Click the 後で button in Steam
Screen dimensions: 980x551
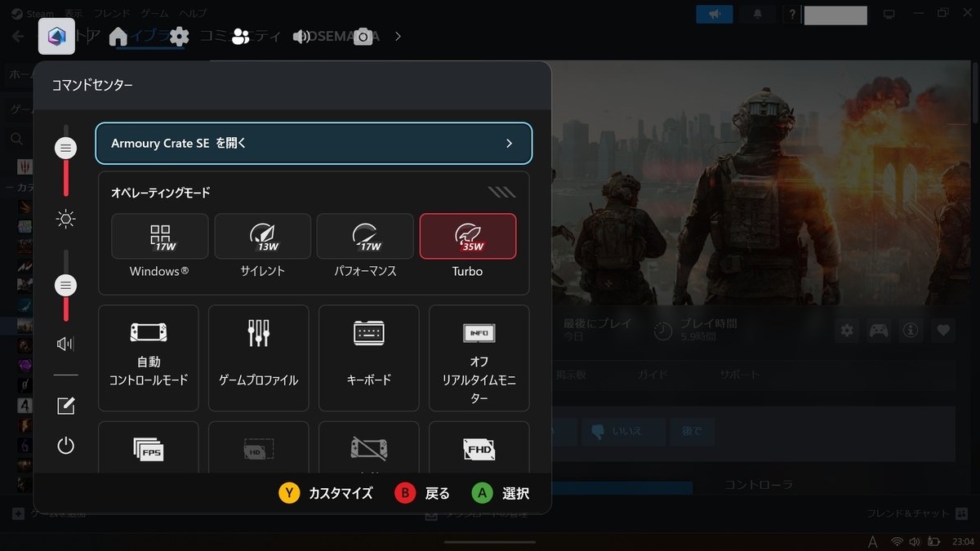pyautogui.click(x=691, y=430)
